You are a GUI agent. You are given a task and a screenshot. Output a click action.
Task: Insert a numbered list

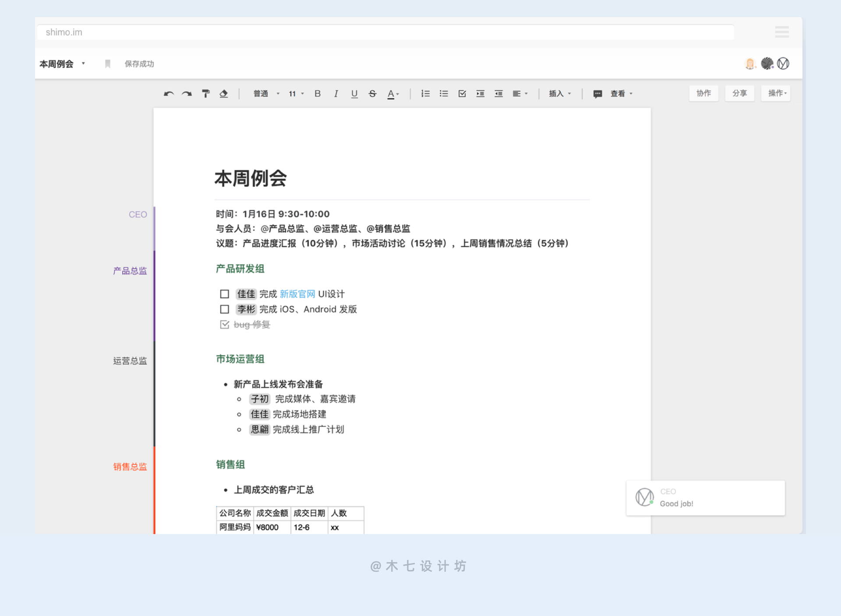pyautogui.click(x=425, y=94)
